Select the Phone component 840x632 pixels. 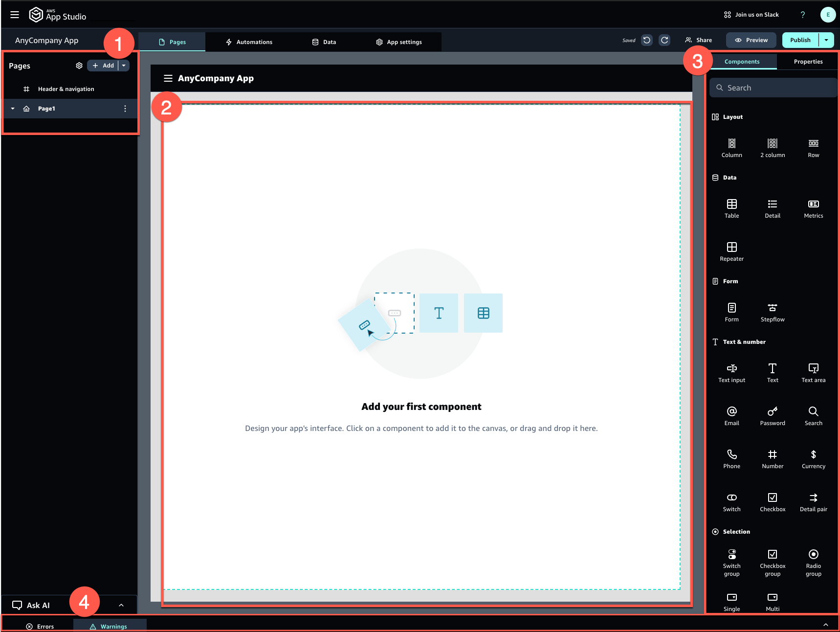tap(731, 458)
